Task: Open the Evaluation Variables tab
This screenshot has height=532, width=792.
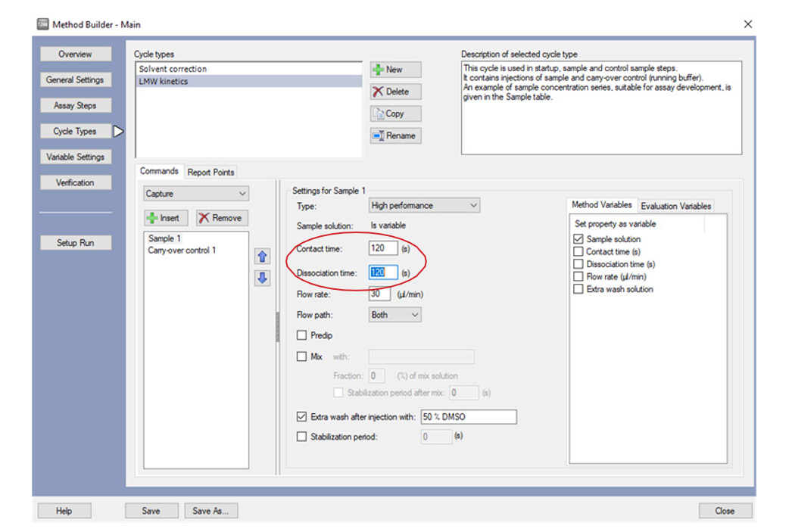Action: point(675,206)
